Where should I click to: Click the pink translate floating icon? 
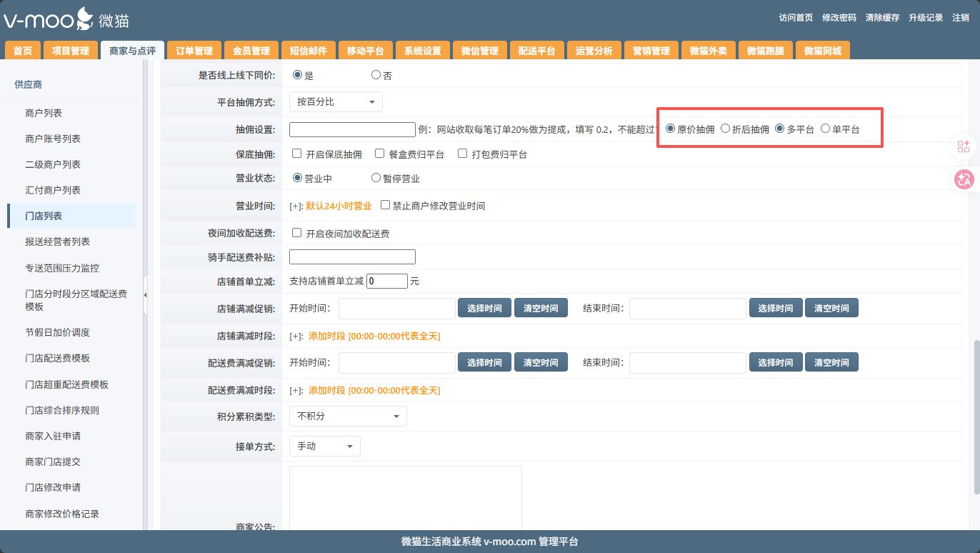point(964,179)
